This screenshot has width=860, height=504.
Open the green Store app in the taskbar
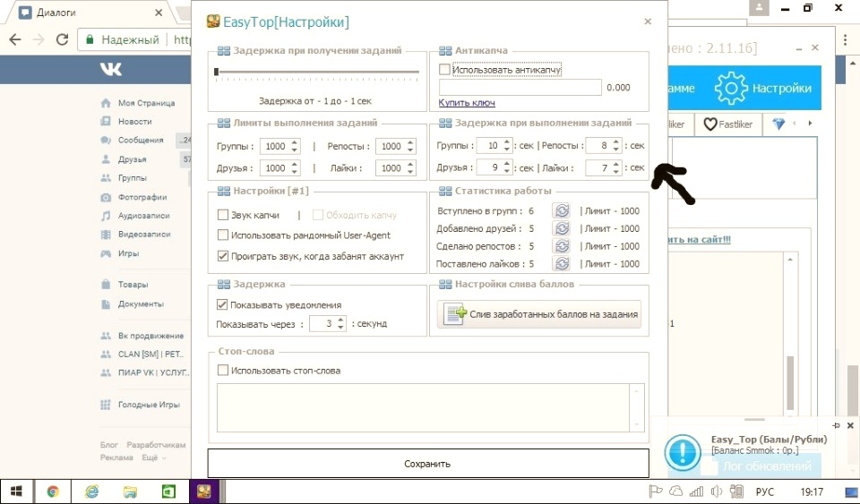(168, 491)
